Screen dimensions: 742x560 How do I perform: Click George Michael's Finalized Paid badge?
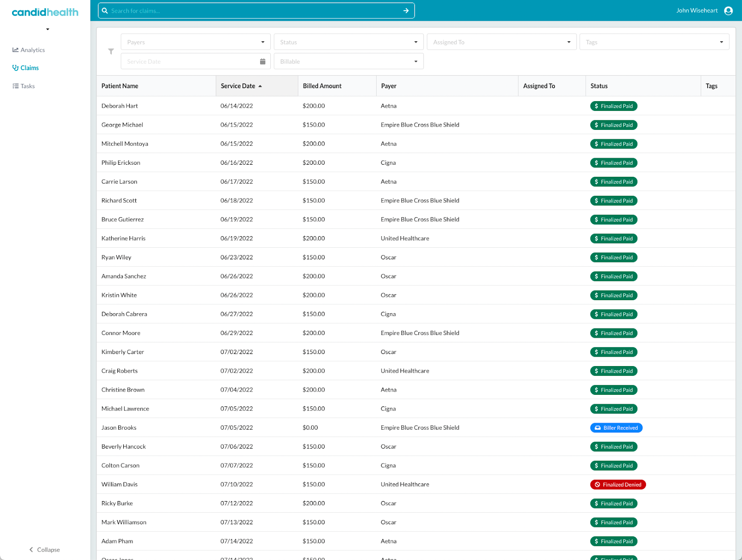(x=614, y=125)
